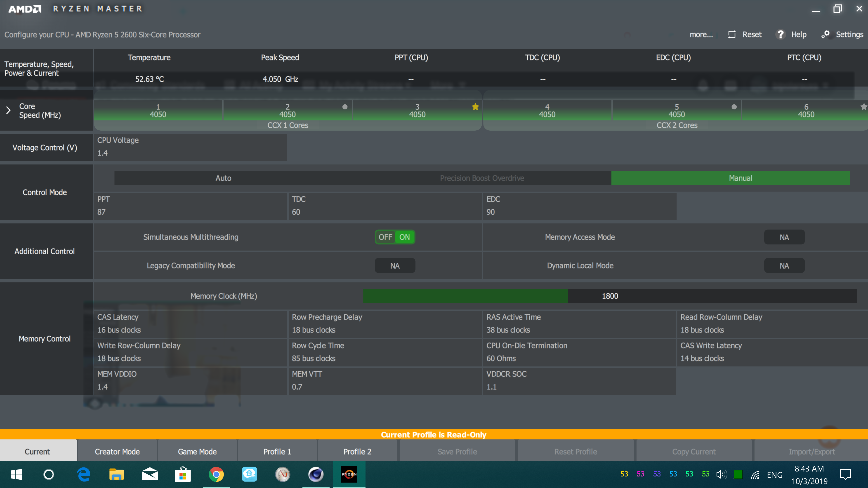Click the dot marker on core 5

[x=734, y=107]
